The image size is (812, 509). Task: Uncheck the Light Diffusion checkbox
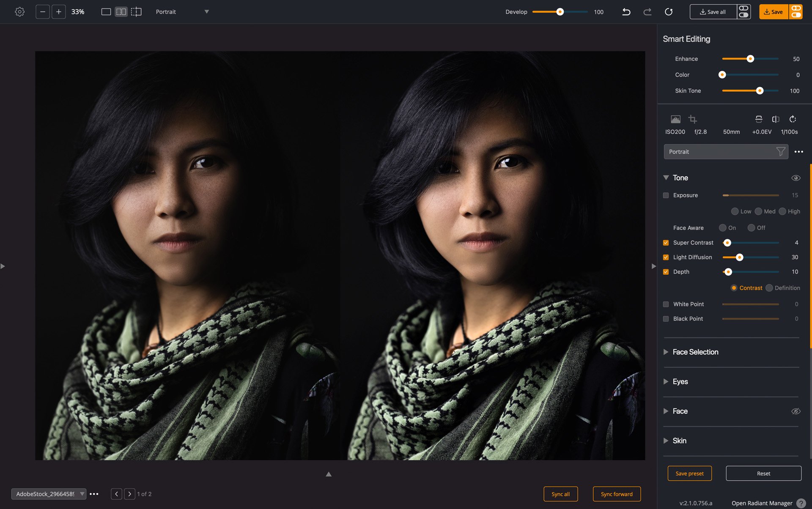click(x=666, y=257)
